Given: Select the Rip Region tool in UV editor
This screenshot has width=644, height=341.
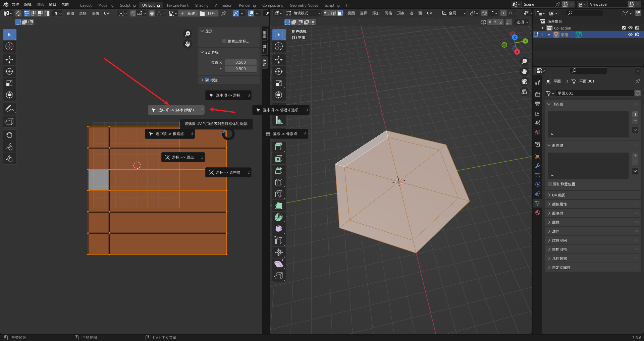Looking at the screenshot, I should click(9, 122).
